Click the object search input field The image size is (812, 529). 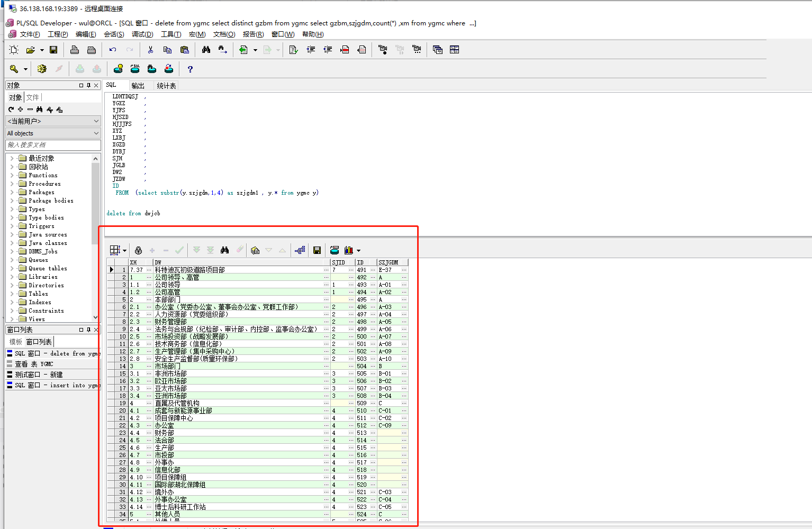[53, 145]
